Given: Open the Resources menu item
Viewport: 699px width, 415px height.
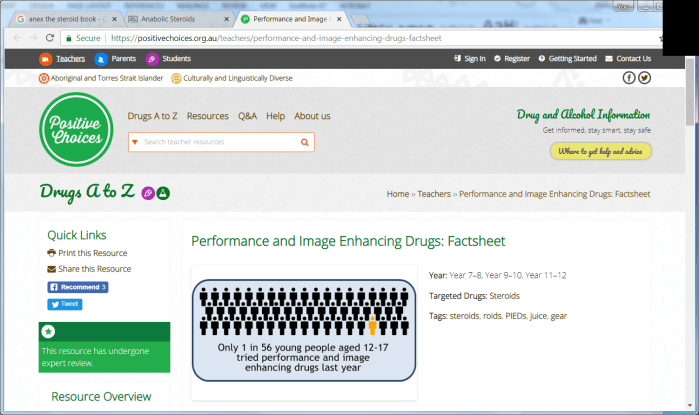Looking at the screenshot, I should click(x=207, y=116).
